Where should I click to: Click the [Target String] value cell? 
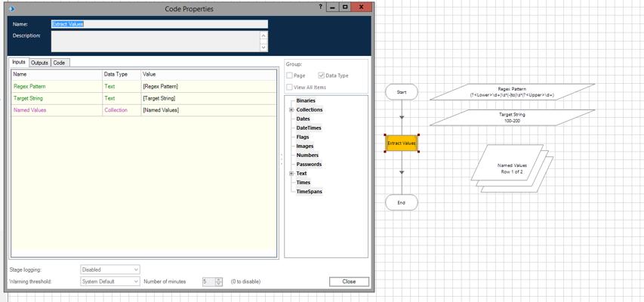coord(208,98)
